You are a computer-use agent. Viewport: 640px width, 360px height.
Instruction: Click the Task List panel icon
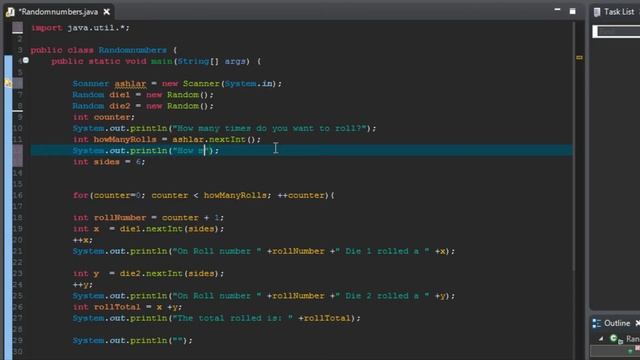(x=597, y=12)
